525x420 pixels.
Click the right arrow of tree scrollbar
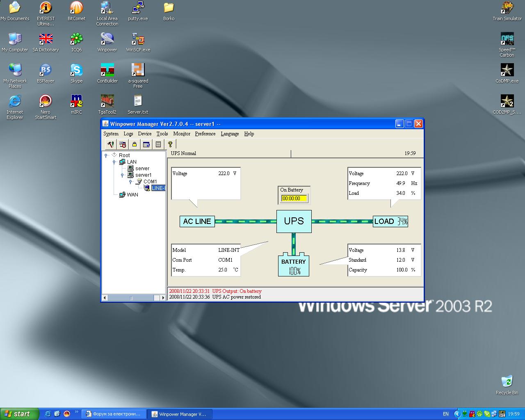pyautogui.click(x=162, y=298)
